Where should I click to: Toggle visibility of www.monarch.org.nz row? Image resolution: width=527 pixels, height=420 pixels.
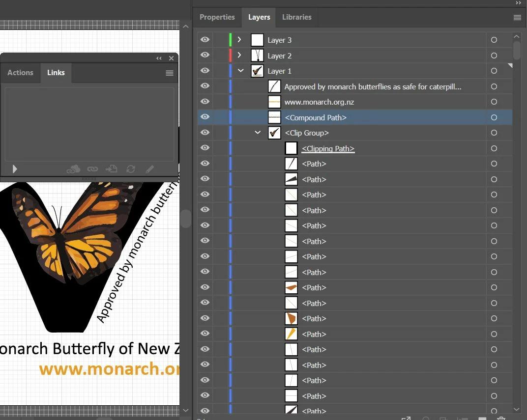(205, 101)
